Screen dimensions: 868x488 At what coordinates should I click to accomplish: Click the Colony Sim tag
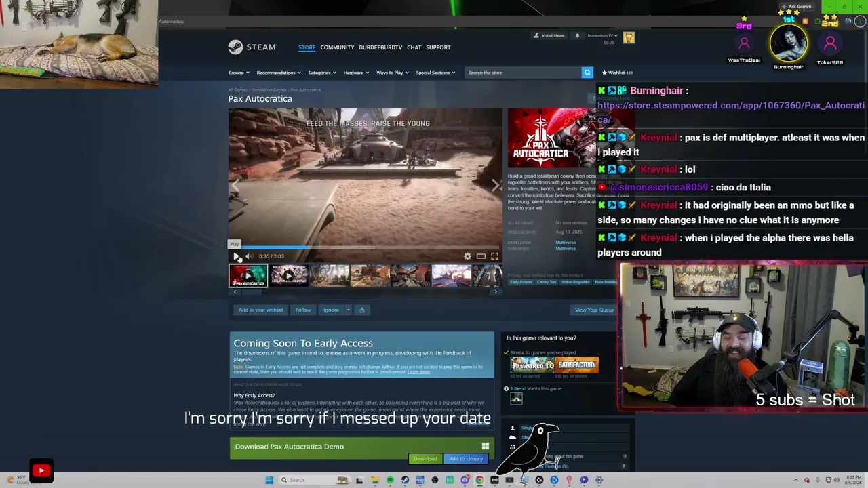click(546, 282)
